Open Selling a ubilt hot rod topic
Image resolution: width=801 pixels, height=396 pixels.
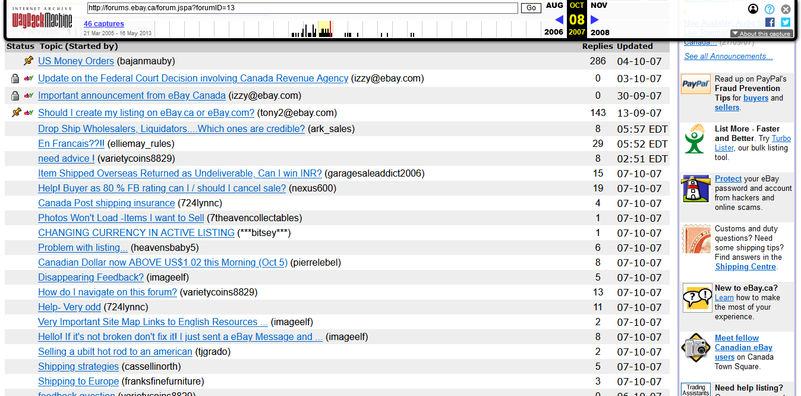pos(115,352)
